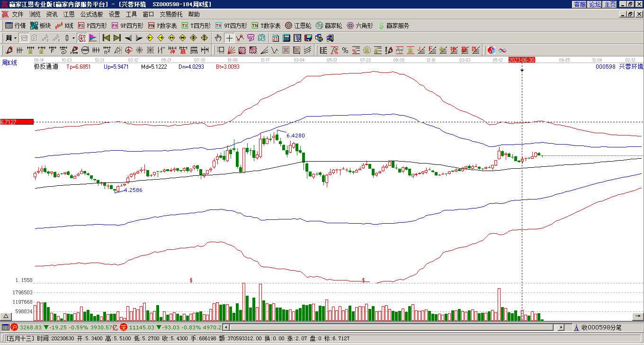Screen dimensions: 644x345
Task: Launch the 赢家轮 wheel tool
Action: click(x=329, y=26)
